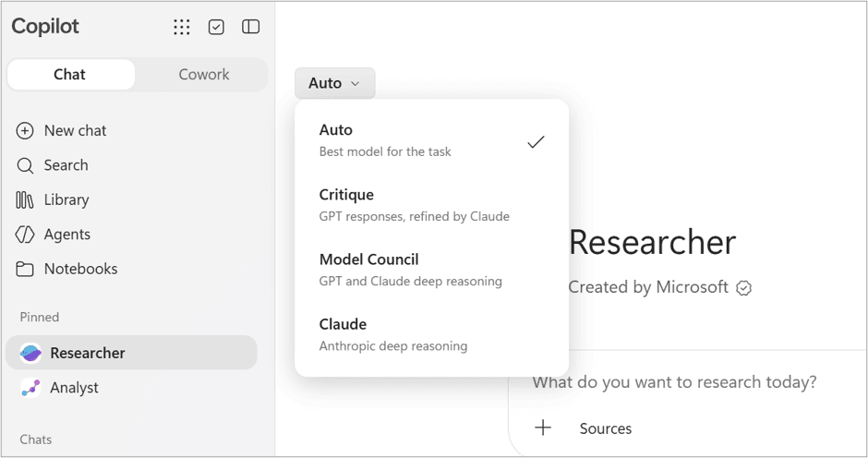Click the Researcher heading
The width and height of the screenshot is (868, 458).
tap(652, 243)
